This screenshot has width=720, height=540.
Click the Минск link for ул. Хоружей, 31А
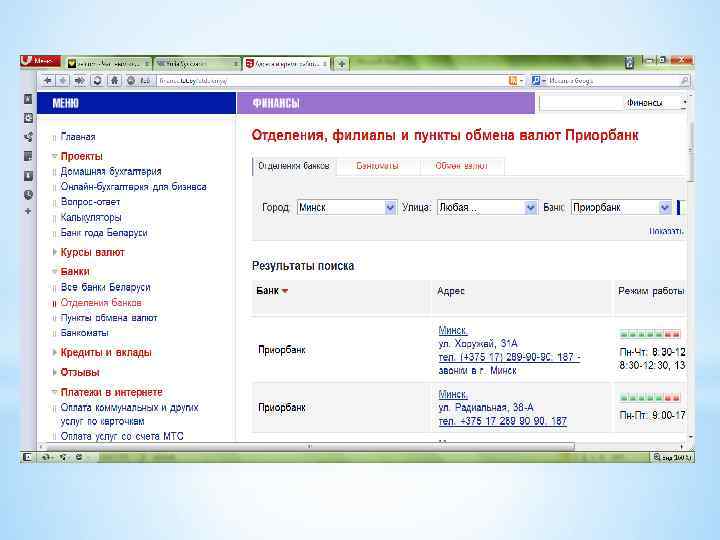[x=453, y=330]
